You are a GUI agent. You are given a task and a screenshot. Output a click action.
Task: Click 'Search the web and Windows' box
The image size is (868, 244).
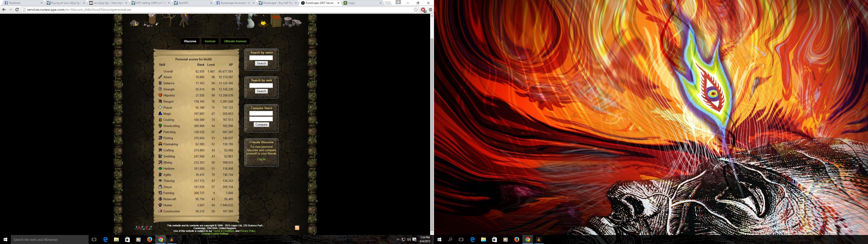pyautogui.click(x=50, y=240)
